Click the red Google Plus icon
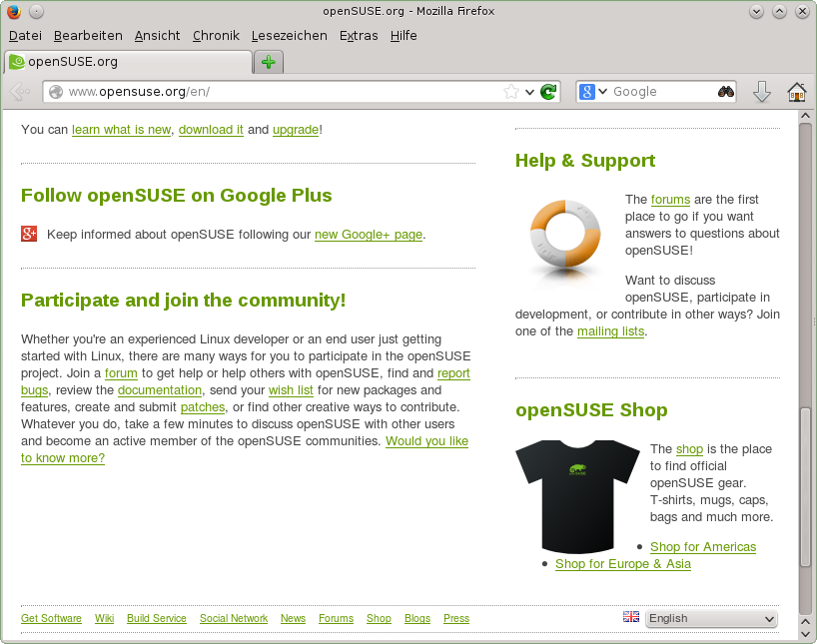Image resolution: width=817 pixels, height=644 pixels. pos(30,235)
